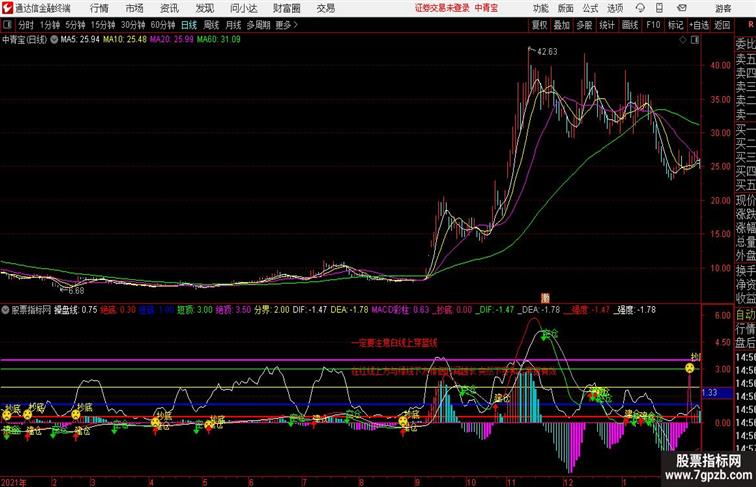Open the 资讯 menu
Image resolution: width=756 pixels, height=487 pixels.
click(169, 8)
